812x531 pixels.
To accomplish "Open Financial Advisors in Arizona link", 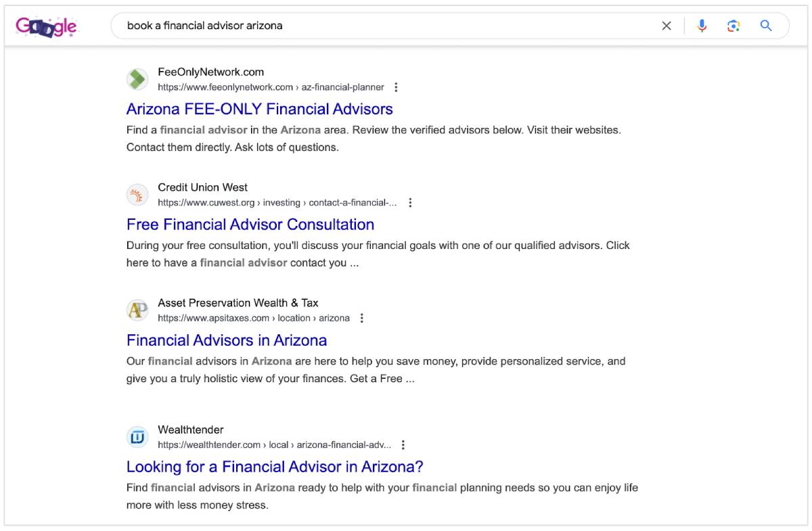I will (227, 340).
